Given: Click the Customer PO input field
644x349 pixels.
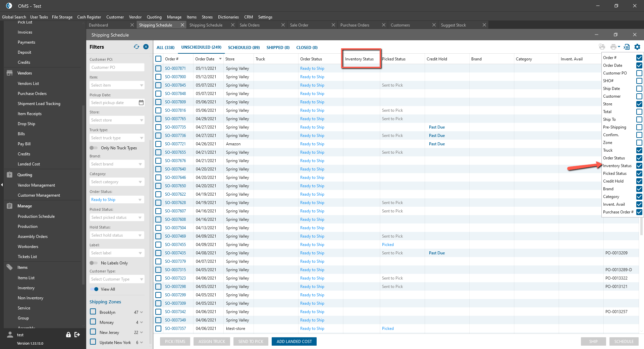Looking at the screenshot, I should [x=117, y=67].
